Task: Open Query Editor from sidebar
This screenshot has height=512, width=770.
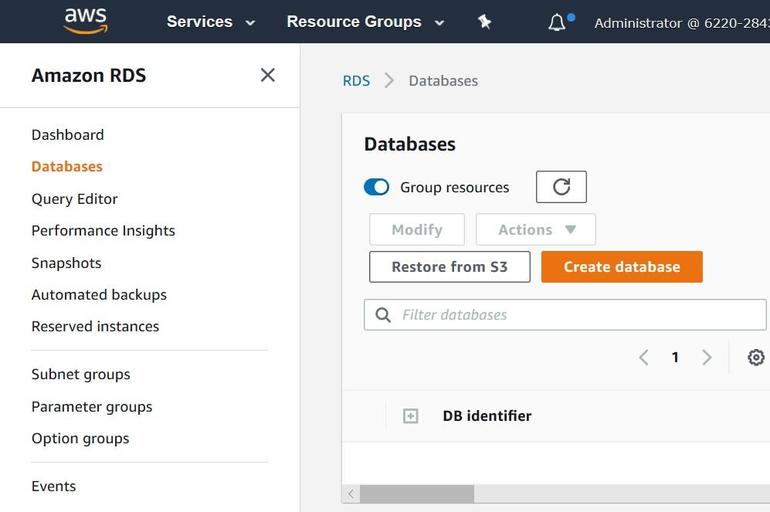Action: 75,199
